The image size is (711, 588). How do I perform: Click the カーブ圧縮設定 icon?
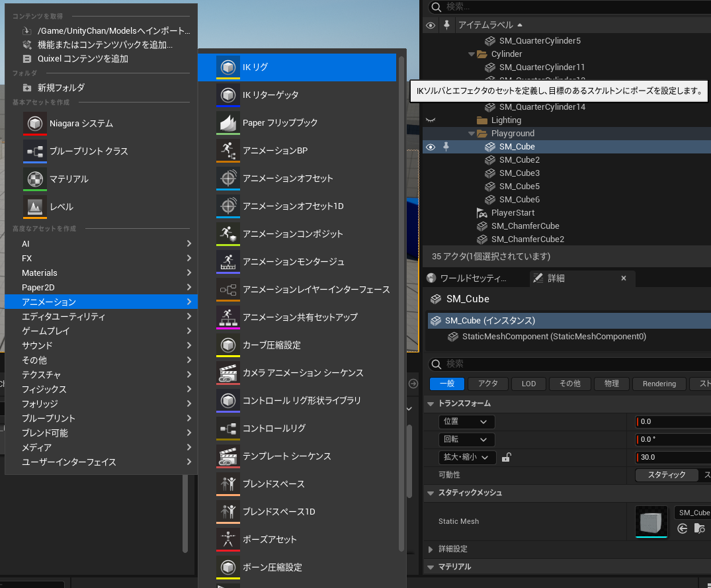click(x=228, y=345)
